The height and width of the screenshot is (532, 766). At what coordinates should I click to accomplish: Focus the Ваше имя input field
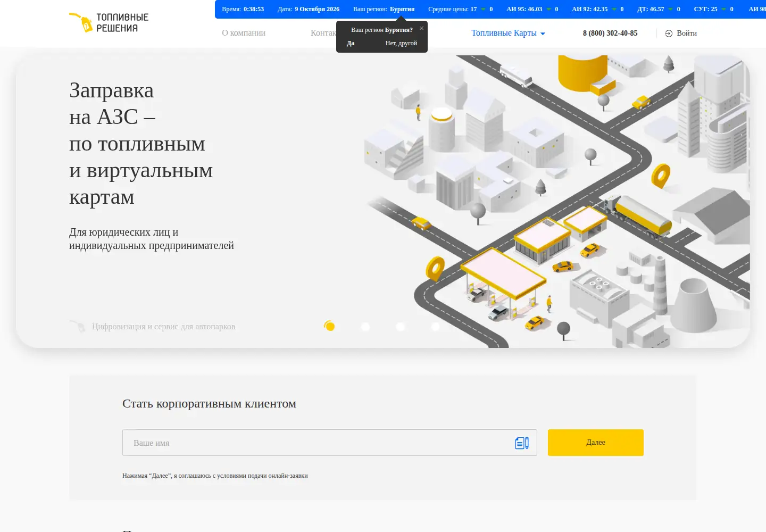click(x=330, y=443)
